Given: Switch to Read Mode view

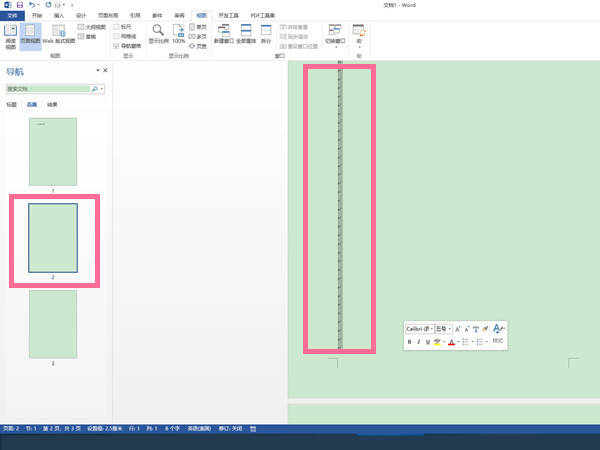Looking at the screenshot, I should [10, 36].
